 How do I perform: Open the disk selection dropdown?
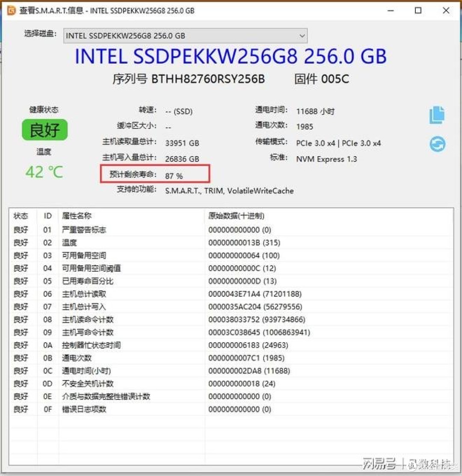point(185,36)
